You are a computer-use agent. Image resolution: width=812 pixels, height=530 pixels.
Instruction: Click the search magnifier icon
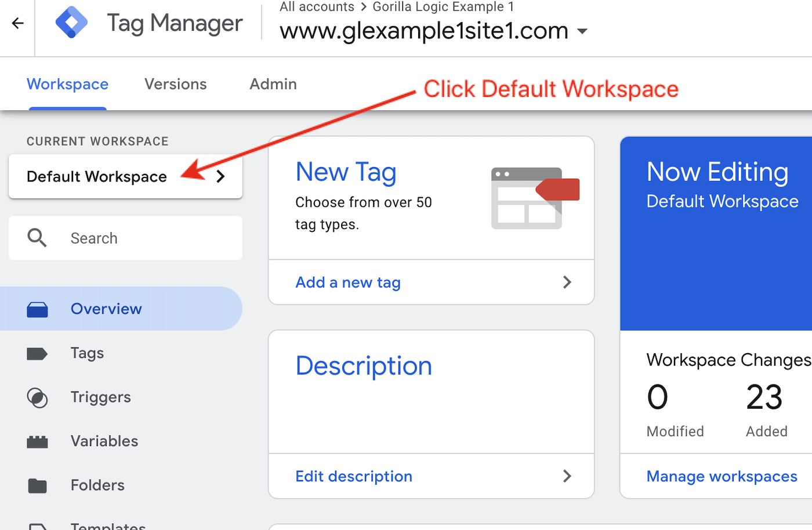tap(37, 238)
